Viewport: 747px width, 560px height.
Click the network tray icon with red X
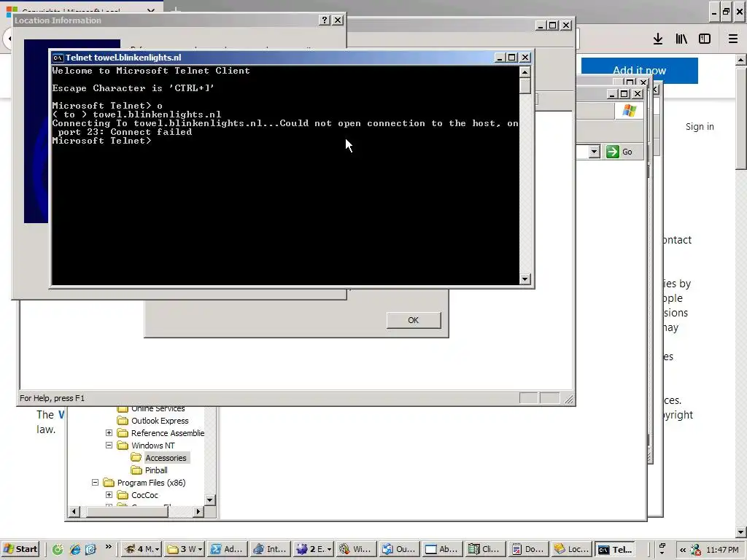695,550
